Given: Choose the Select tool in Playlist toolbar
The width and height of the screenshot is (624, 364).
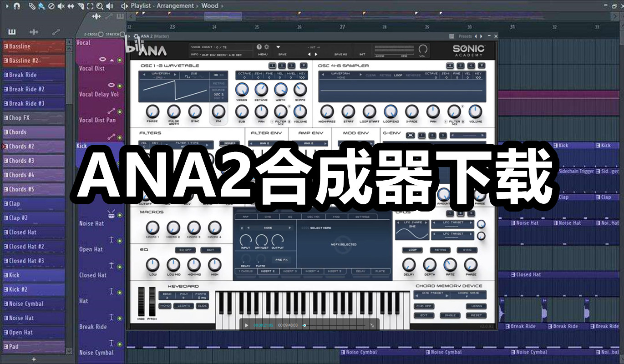Looking at the screenshot, I should tap(90, 6).
